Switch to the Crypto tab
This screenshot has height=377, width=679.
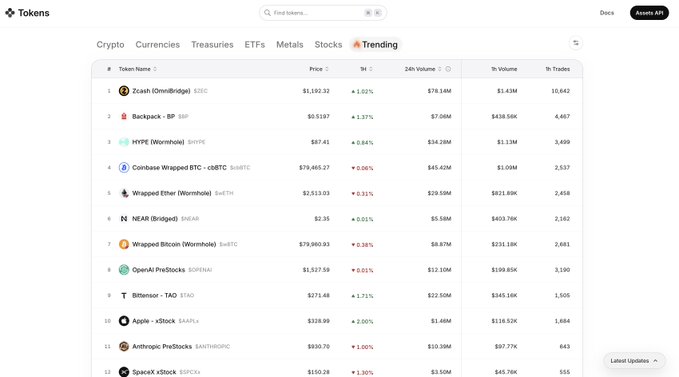[110, 45]
